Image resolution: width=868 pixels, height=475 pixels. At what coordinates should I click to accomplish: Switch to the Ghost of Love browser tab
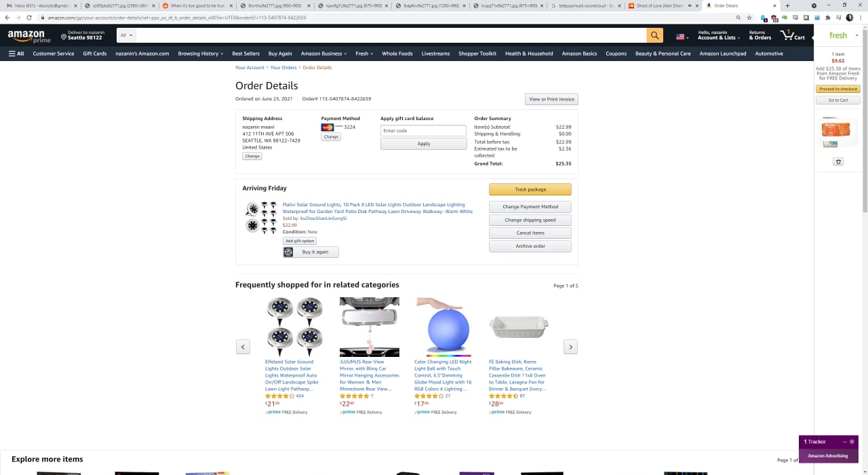pyautogui.click(x=660, y=5)
